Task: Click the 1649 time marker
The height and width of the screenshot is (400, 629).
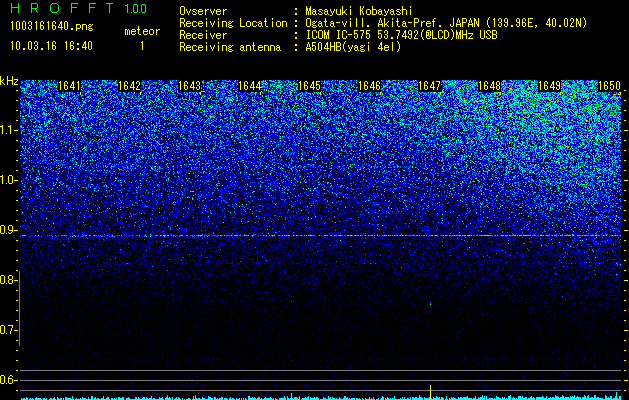Action: [550, 86]
